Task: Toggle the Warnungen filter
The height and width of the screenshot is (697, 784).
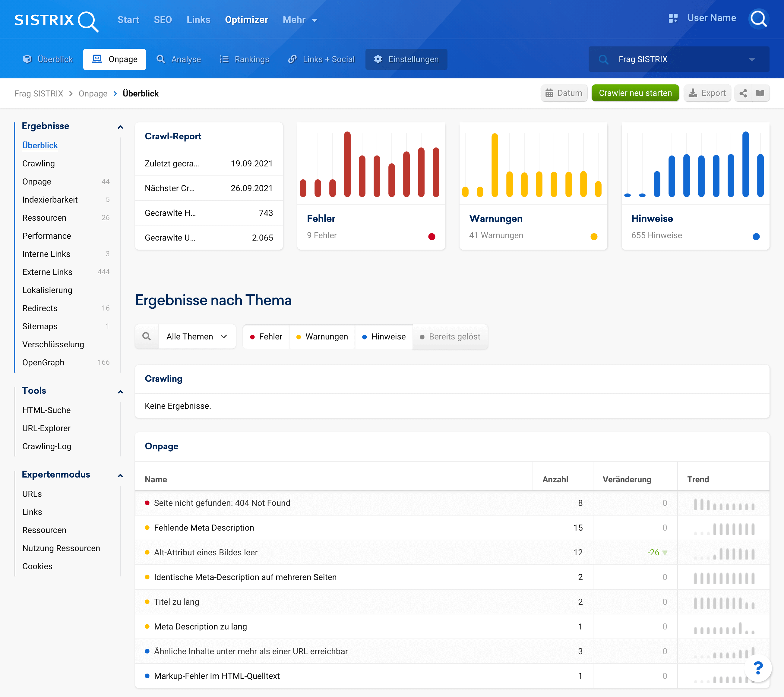Action: (x=322, y=336)
